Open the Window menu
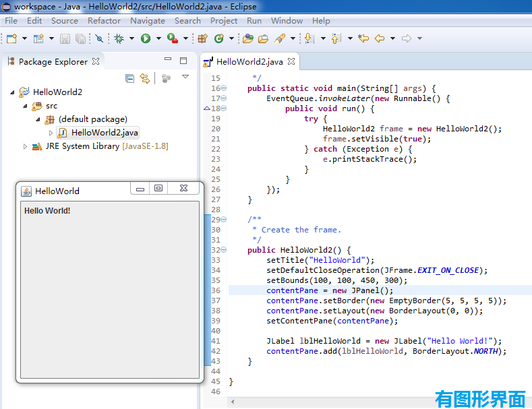The width and height of the screenshot is (532, 409). 287,21
